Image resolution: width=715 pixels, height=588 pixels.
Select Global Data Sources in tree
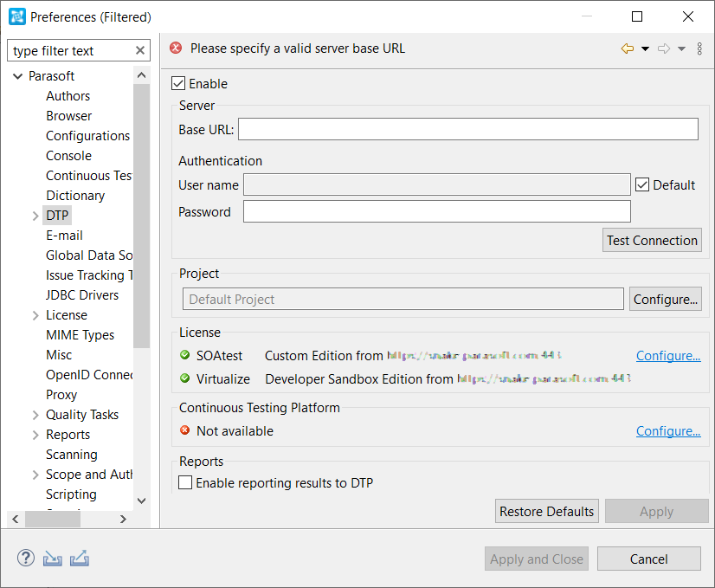pos(89,255)
